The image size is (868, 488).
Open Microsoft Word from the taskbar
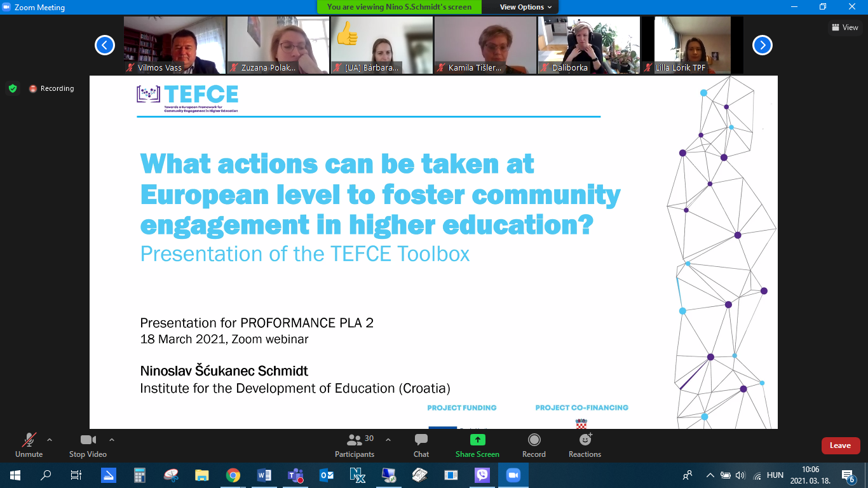click(x=264, y=475)
